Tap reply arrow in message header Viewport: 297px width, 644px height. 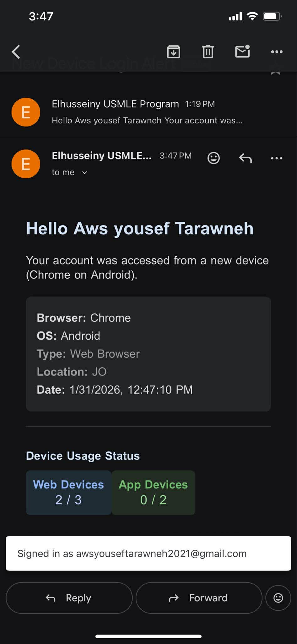click(245, 158)
